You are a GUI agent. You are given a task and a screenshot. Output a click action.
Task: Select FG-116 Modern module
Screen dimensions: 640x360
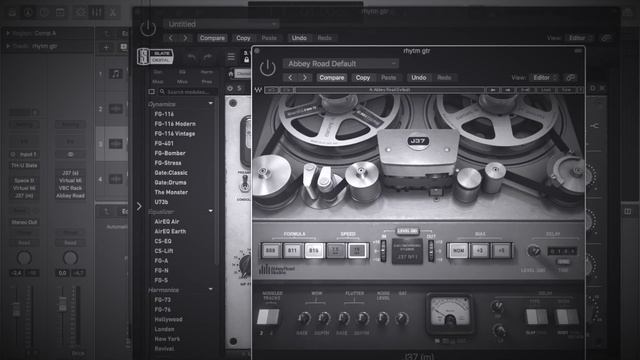point(175,124)
